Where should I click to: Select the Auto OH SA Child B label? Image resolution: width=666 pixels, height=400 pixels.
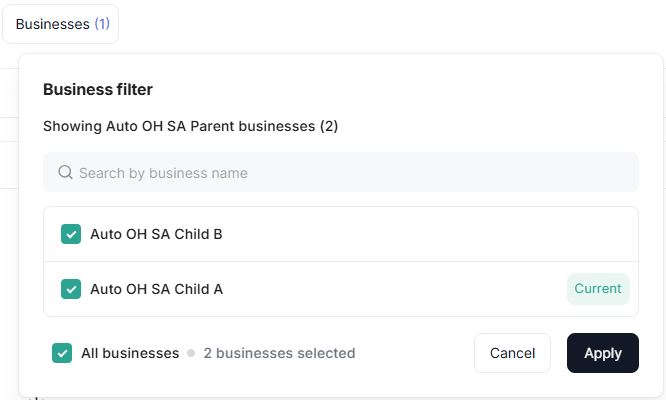pos(156,234)
